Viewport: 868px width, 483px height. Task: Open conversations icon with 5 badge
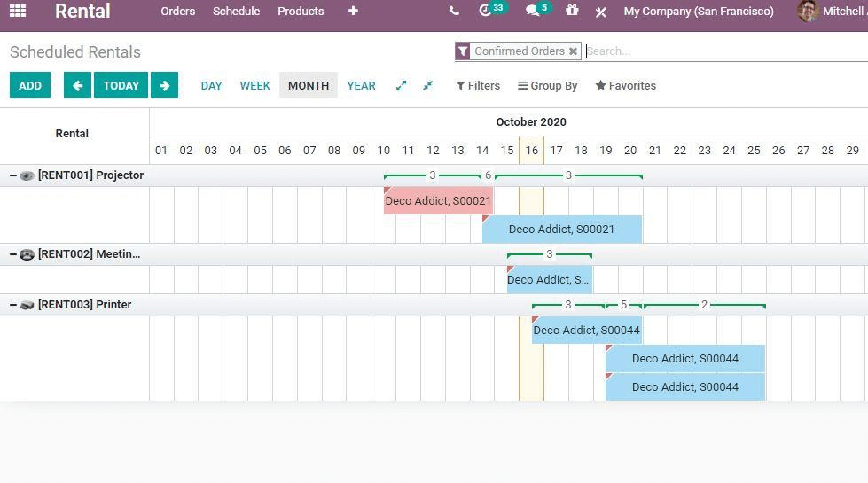pyautogui.click(x=533, y=12)
